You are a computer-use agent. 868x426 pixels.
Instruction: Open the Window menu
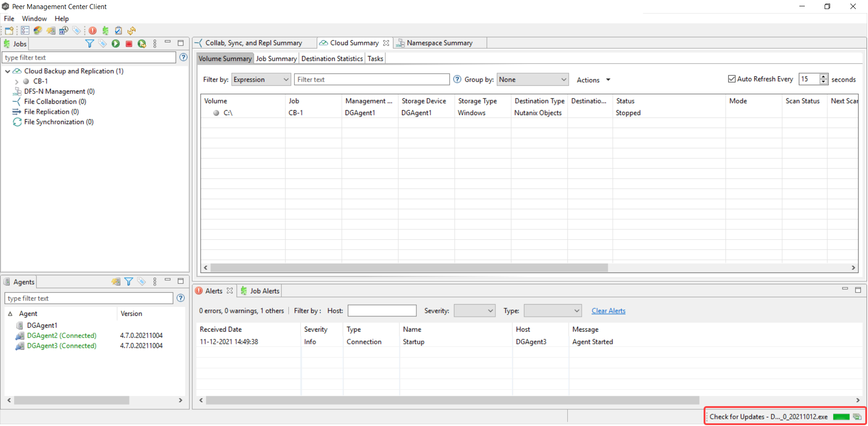34,19
